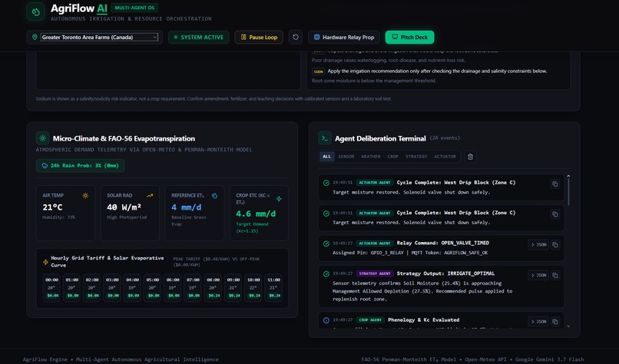Open the Hardware Relay Prop panel
Image resolution: width=619 pixels, height=364 pixels.
[344, 37]
